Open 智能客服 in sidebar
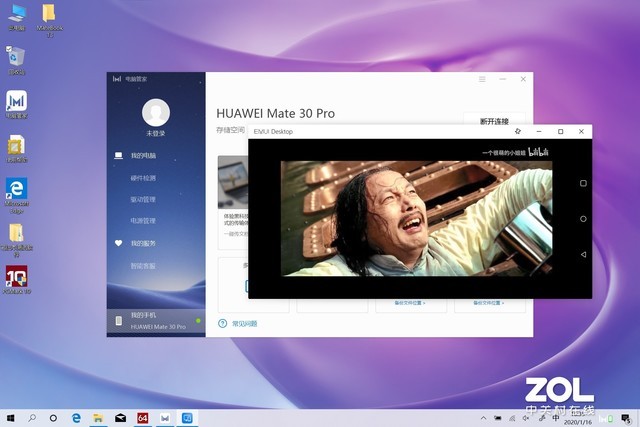The image size is (640, 427). (x=143, y=266)
